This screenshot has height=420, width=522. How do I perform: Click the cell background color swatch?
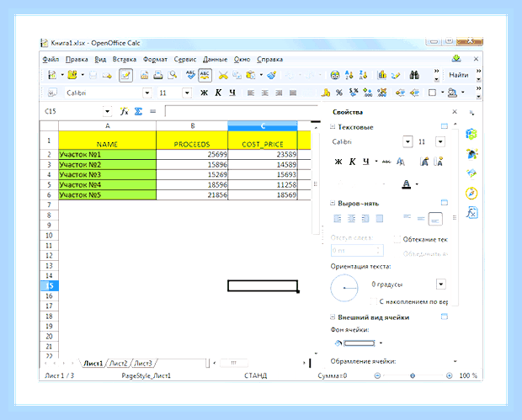pos(360,343)
